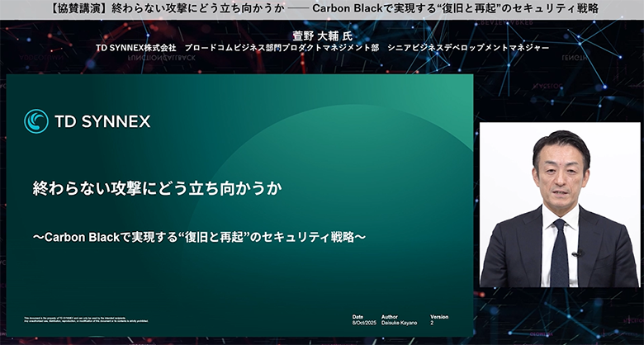This screenshot has height=345, width=644.
Task: Click job title シニアビジネスデベロップメントマネジャー
Action: point(468,48)
